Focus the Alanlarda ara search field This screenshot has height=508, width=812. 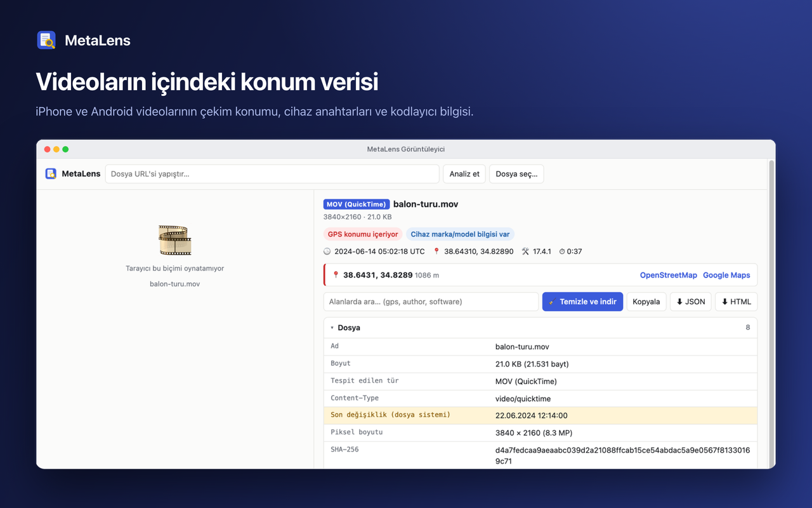(x=431, y=302)
